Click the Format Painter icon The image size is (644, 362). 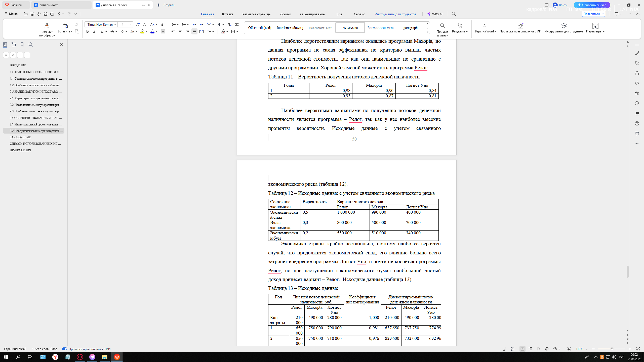point(47,26)
